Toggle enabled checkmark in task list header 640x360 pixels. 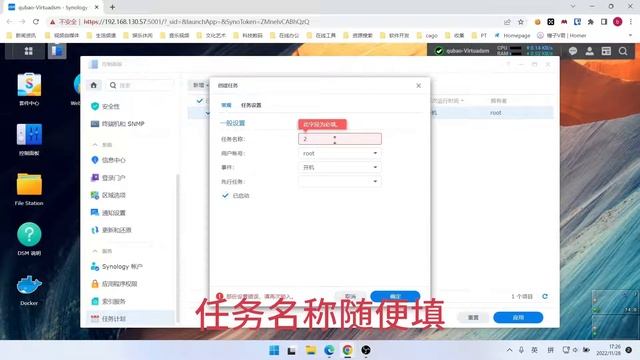(200, 100)
